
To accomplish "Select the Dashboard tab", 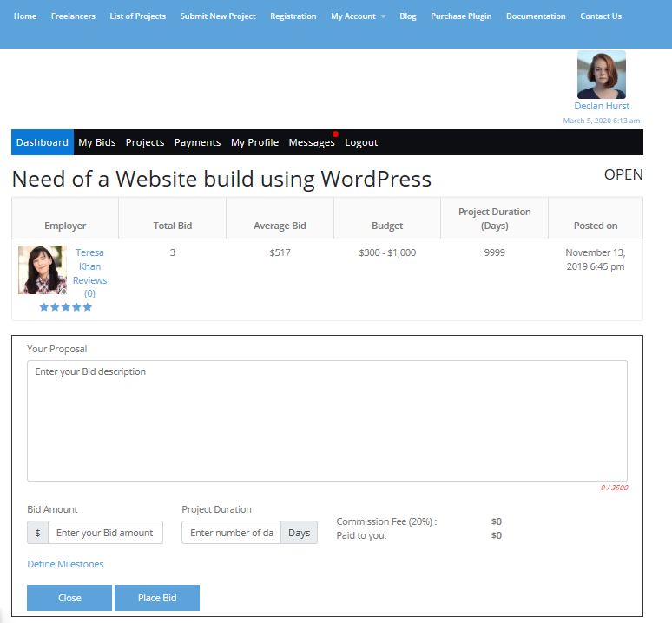I will pyautogui.click(x=43, y=142).
